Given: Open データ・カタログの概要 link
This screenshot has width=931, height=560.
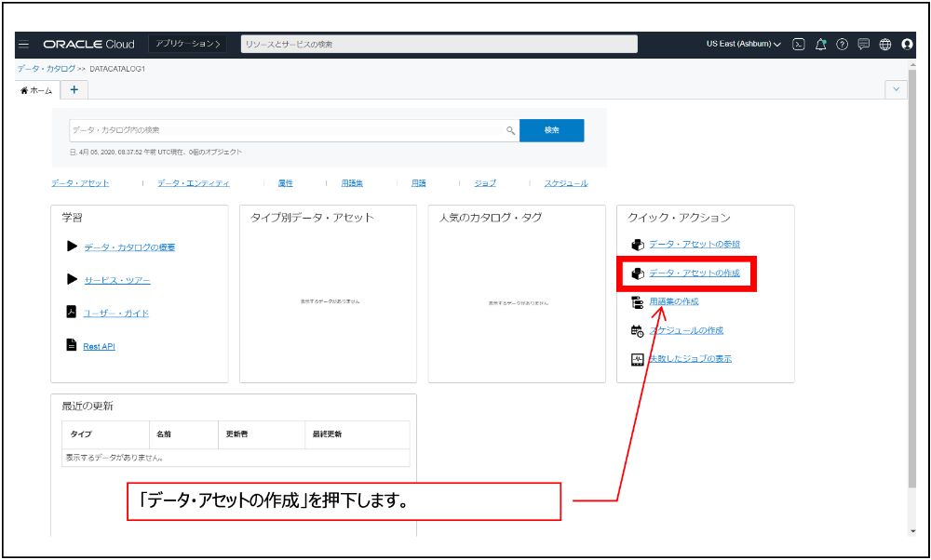Looking at the screenshot, I should coord(129,247).
